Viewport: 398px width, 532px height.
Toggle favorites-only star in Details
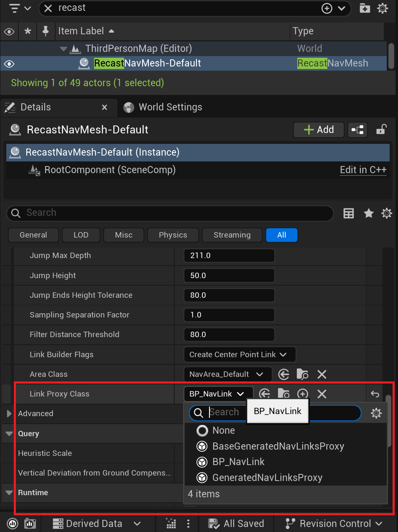click(x=368, y=213)
